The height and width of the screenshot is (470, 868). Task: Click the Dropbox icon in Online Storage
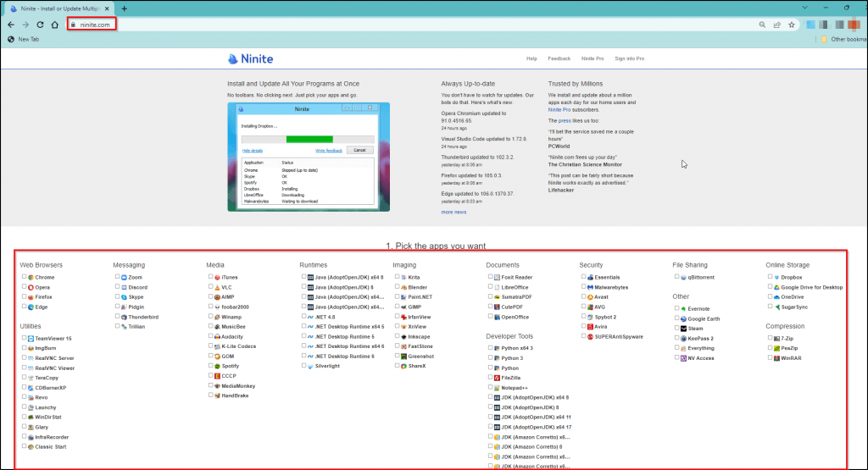pos(776,278)
